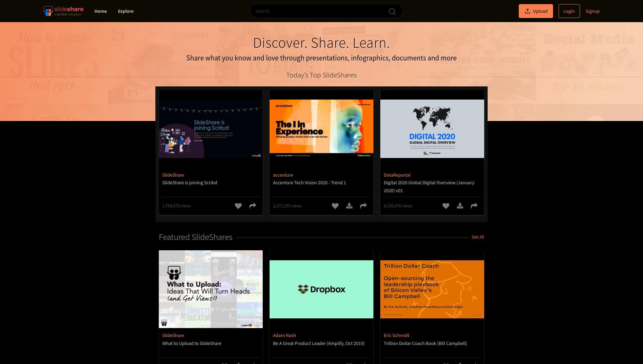The width and height of the screenshot is (643, 364).
Task: Share the Digital 2020 Global Overview deck
Action: click(474, 206)
